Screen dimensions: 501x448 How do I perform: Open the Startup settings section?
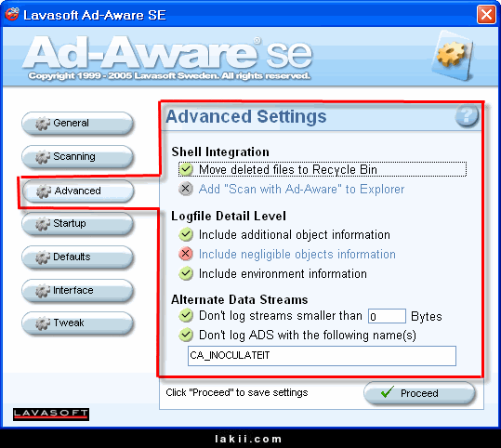77,223
